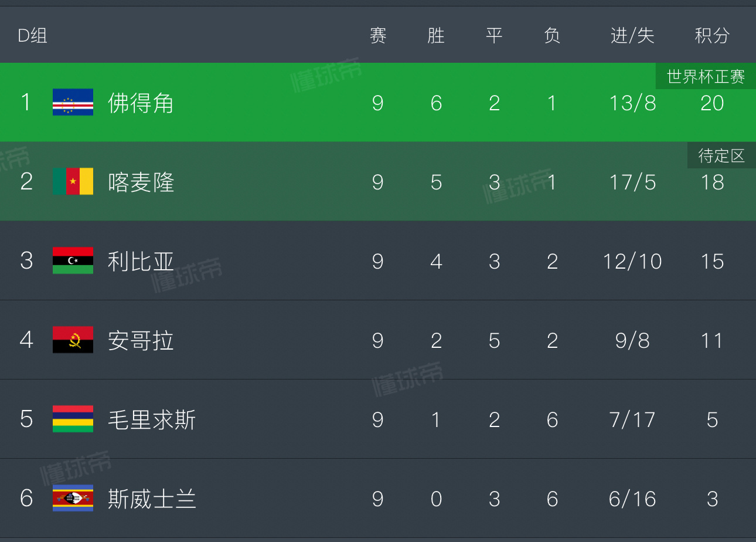The height and width of the screenshot is (542, 756).
Task: Click the Cape Verde flag icon
Action: click(x=73, y=102)
